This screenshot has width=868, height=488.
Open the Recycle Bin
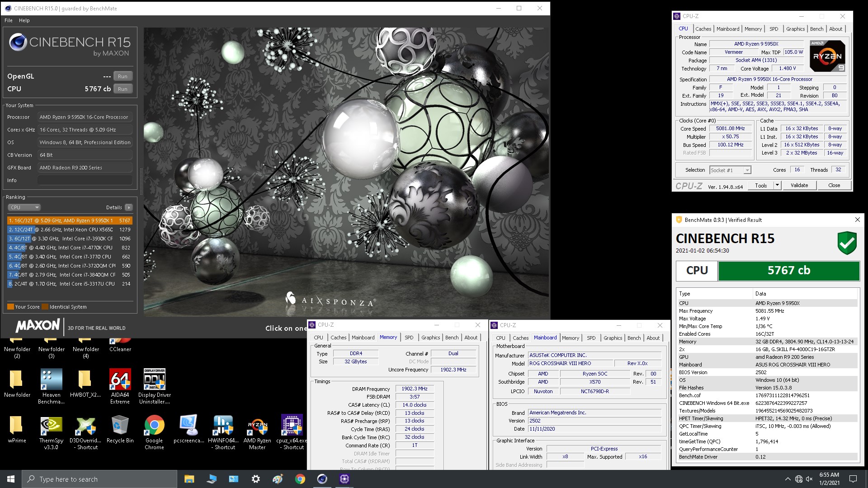120,429
